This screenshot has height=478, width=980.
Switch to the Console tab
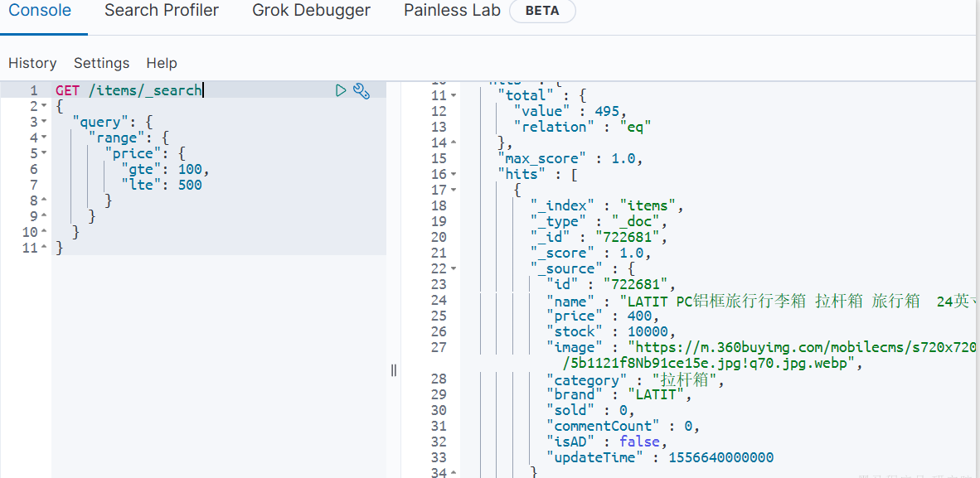click(x=40, y=11)
